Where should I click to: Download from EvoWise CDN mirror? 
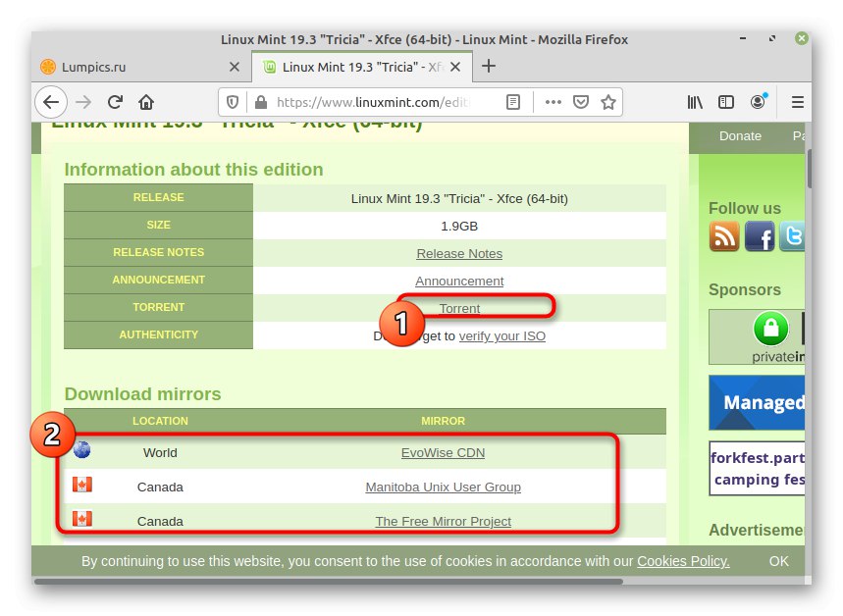(x=443, y=452)
